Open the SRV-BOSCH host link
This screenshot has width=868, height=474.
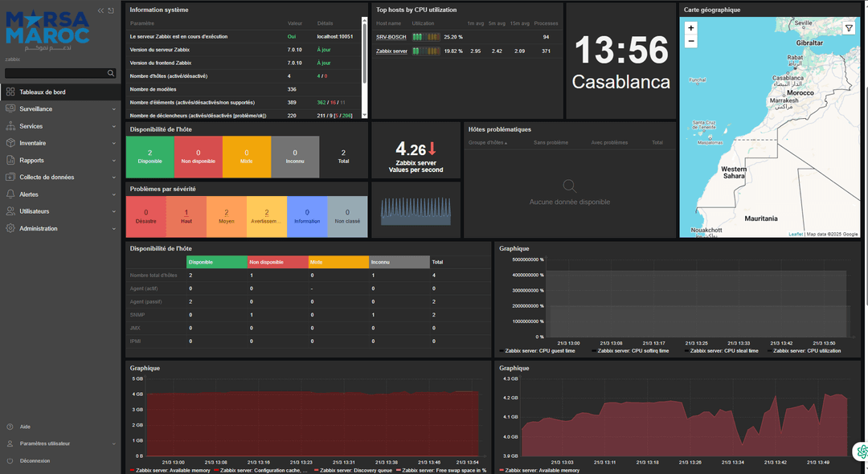tap(391, 37)
